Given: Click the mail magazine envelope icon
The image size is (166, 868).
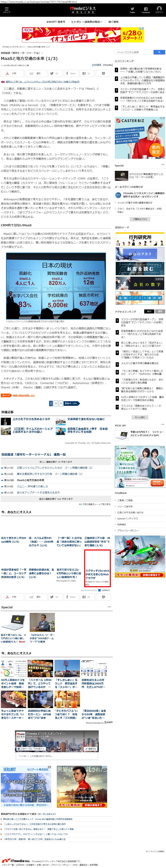Looking at the screenshot, I should (x=118, y=195).
